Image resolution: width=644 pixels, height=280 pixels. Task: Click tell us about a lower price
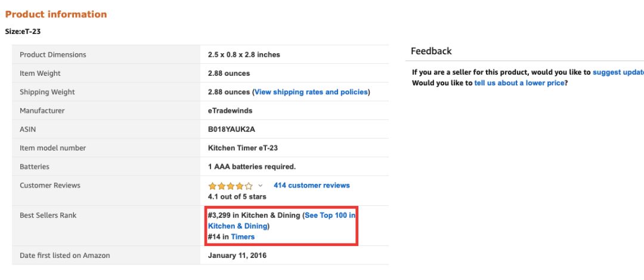(x=519, y=83)
